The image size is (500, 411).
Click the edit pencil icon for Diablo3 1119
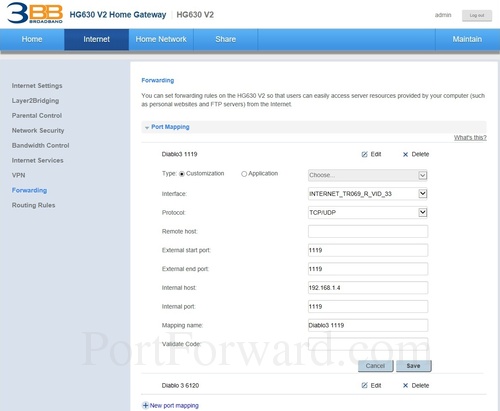pyautogui.click(x=364, y=154)
